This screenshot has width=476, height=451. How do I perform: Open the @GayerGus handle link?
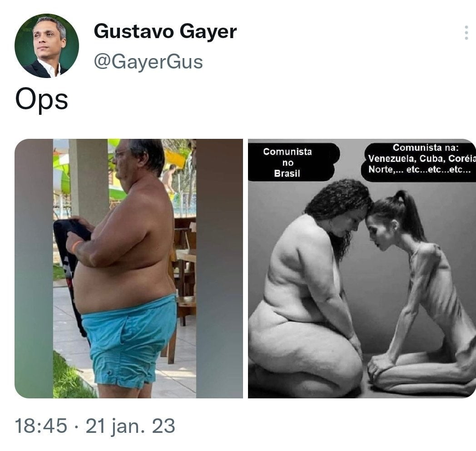149,62
